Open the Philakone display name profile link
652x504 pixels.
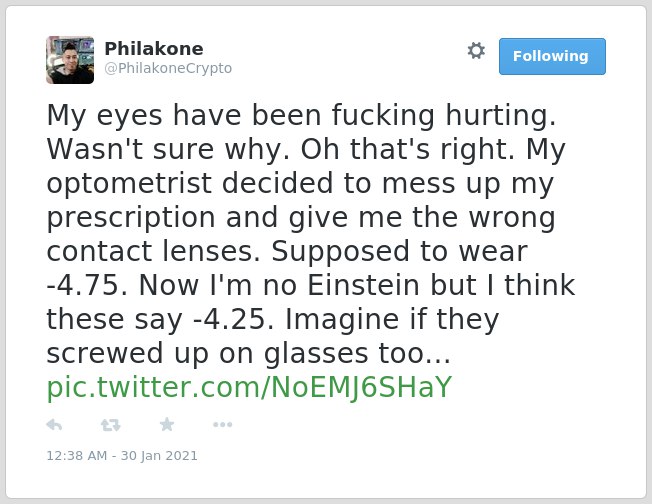click(x=154, y=49)
